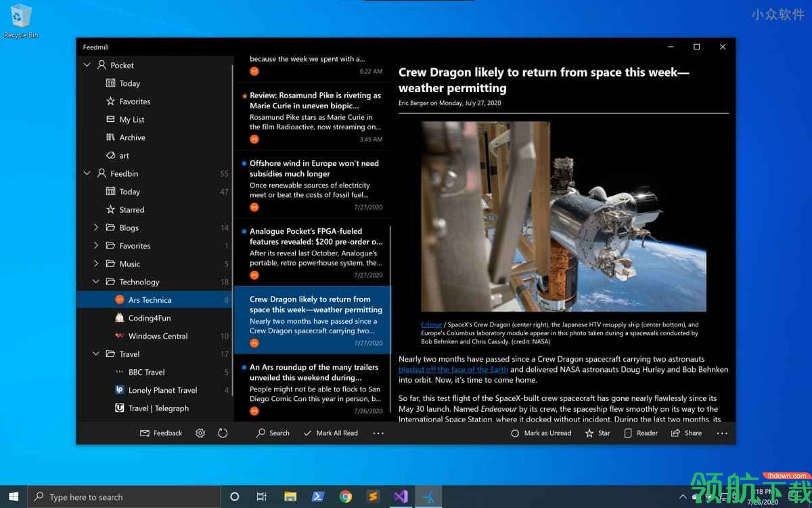The height and width of the screenshot is (508, 812).
Task: Select the BBC Travel feed
Action: click(154, 372)
